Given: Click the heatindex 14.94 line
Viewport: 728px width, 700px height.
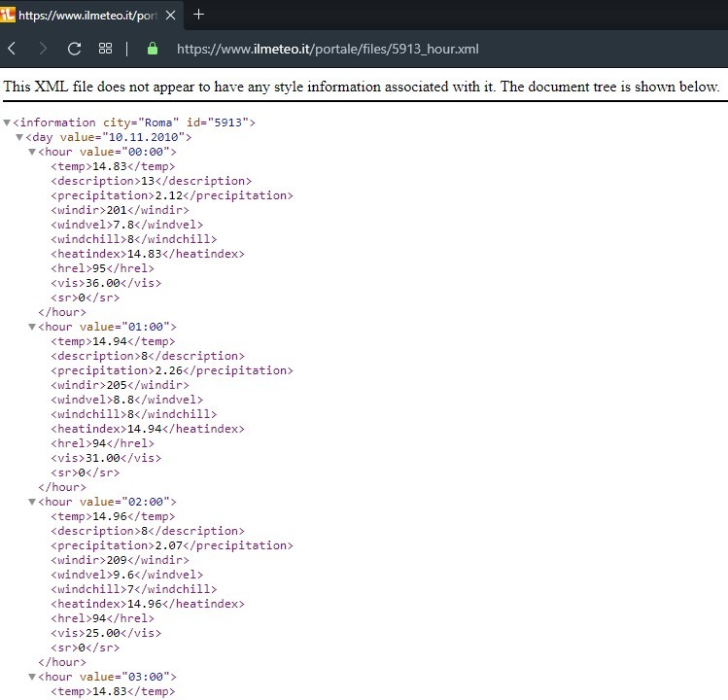Looking at the screenshot, I should click(148, 429).
